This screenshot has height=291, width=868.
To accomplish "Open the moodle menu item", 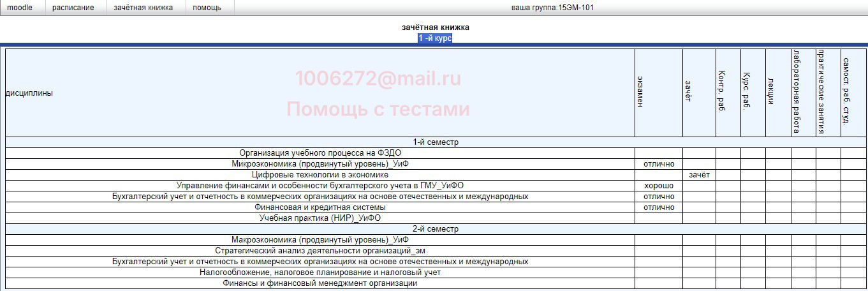I will click(x=20, y=8).
